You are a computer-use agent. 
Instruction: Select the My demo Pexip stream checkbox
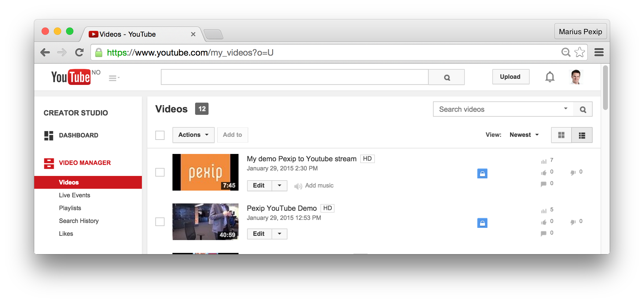coord(160,172)
